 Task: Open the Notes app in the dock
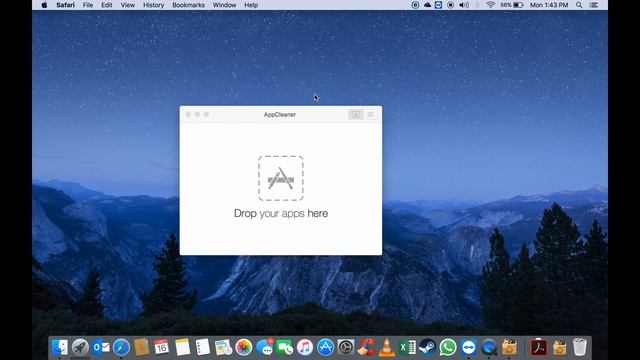[x=182, y=347]
